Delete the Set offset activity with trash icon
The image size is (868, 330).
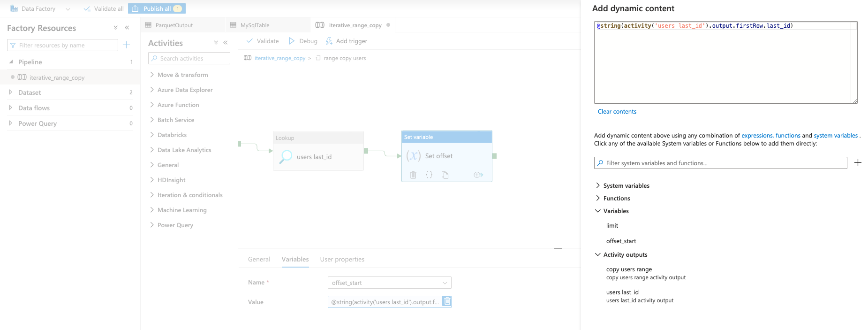(x=413, y=175)
